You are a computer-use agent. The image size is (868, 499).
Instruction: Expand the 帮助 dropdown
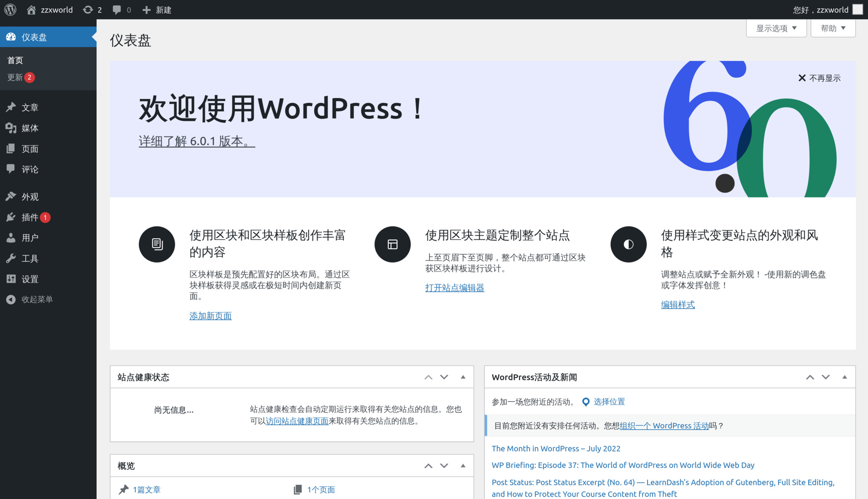coord(832,28)
